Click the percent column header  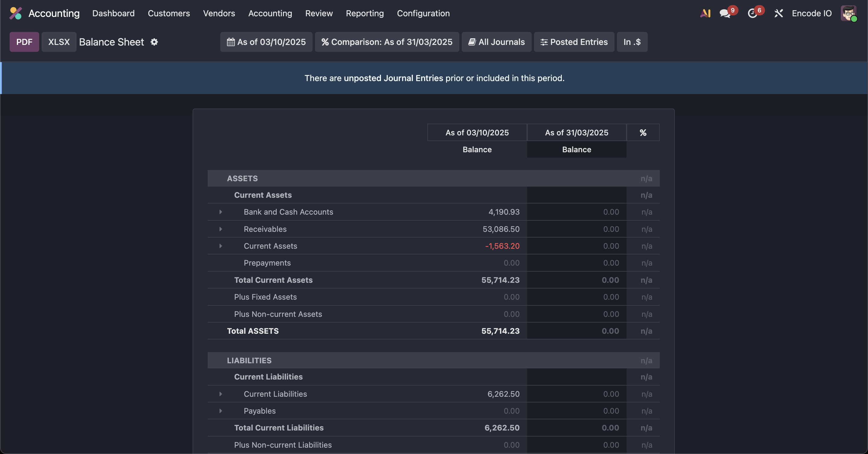[643, 132]
